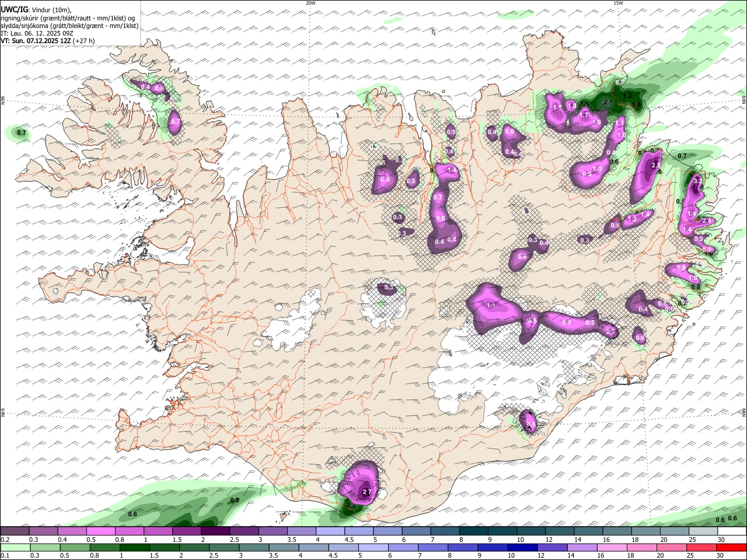Viewport: 747px width, 560px height.
Task: Click the '64N' latitude label on right edge
Action: [744, 412]
